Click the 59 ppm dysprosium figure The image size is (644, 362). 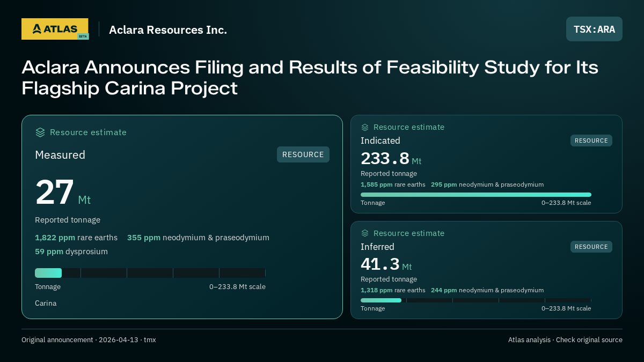coord(71,252)
